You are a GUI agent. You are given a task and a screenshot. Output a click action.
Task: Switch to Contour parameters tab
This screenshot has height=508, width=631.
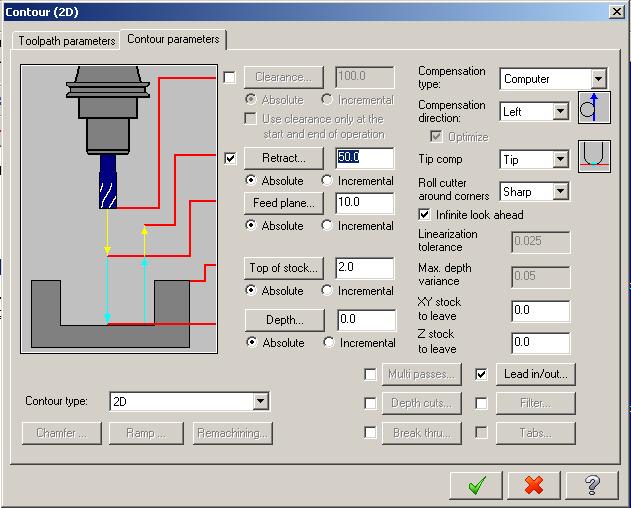(x=173, y=39)
